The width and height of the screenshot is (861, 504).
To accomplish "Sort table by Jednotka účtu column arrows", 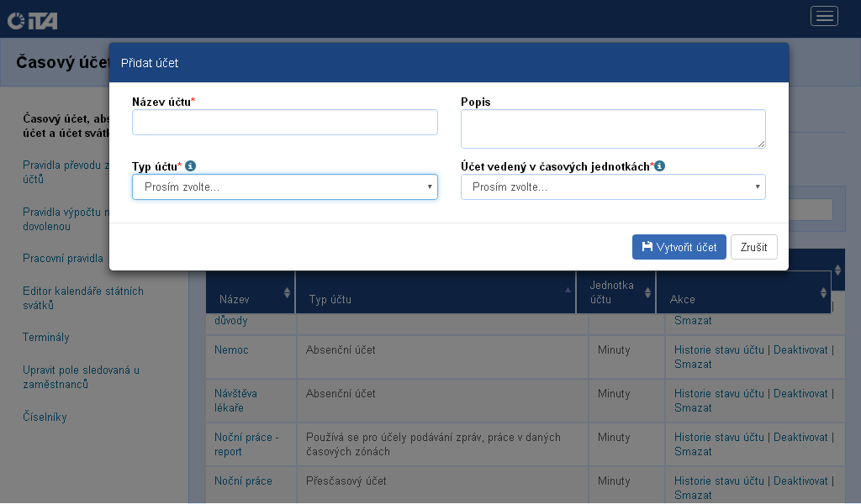I will pos(647,292).
